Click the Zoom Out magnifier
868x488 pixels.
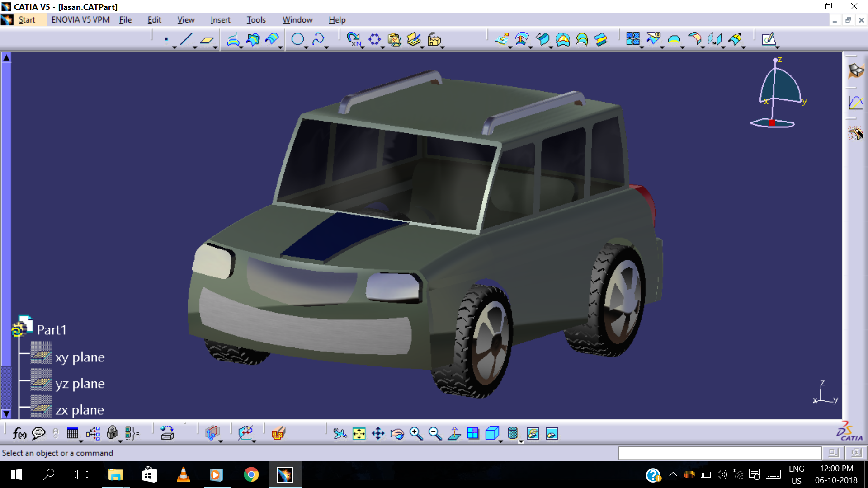coord(435,434)
